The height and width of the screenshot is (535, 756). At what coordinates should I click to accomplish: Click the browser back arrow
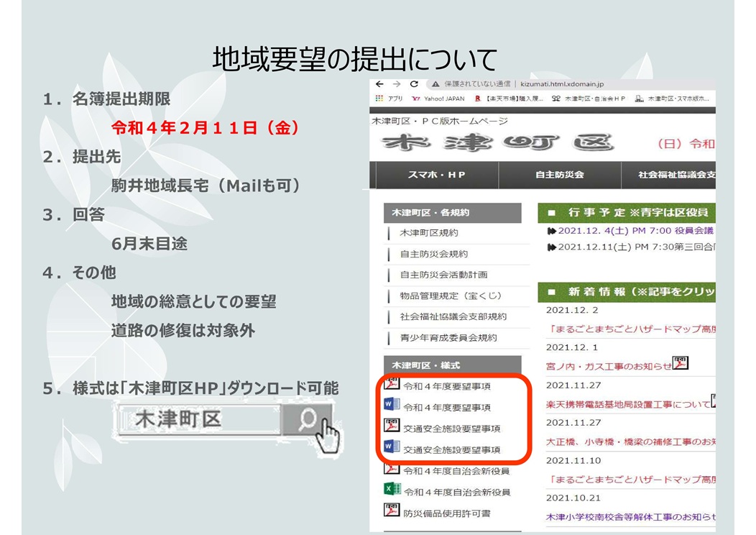(x=379, y=84)
